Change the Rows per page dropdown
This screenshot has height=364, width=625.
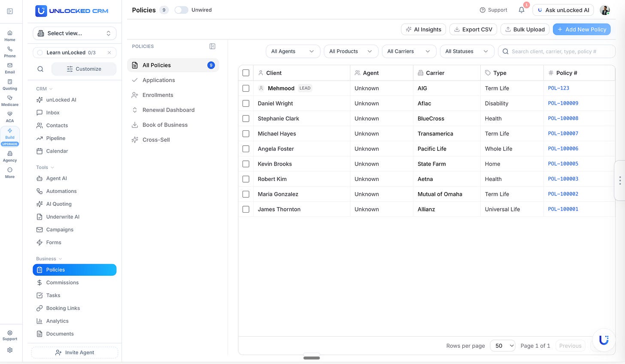tap(503, 346)
